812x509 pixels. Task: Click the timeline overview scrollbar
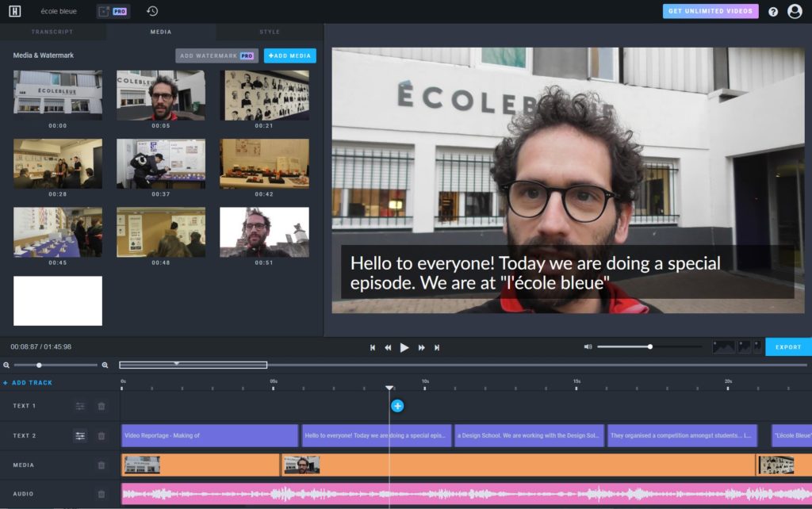pyautogui.click(x=193, y=365)
